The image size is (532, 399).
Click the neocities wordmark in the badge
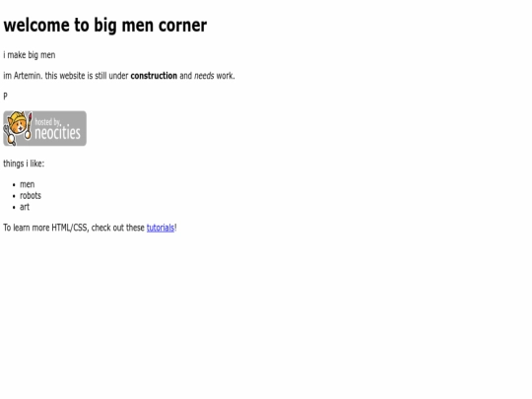[x=57, y=132]
